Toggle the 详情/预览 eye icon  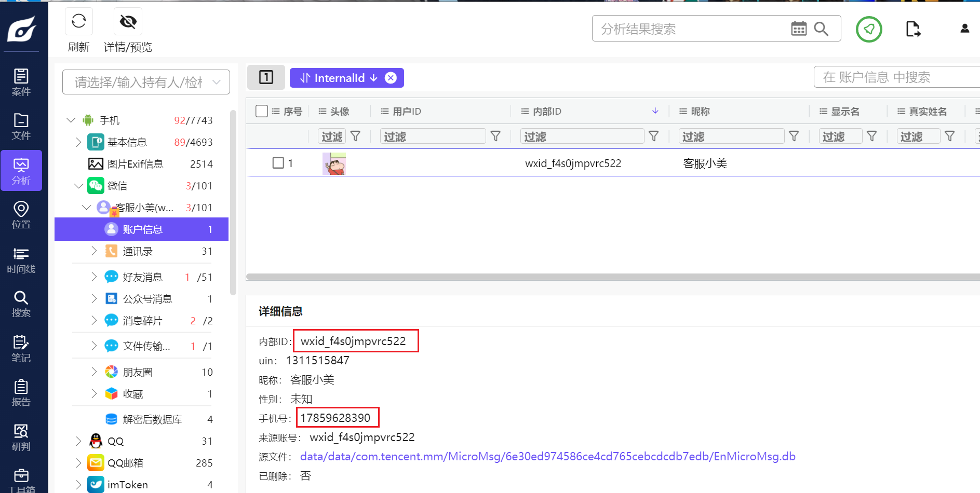(128, 21)
